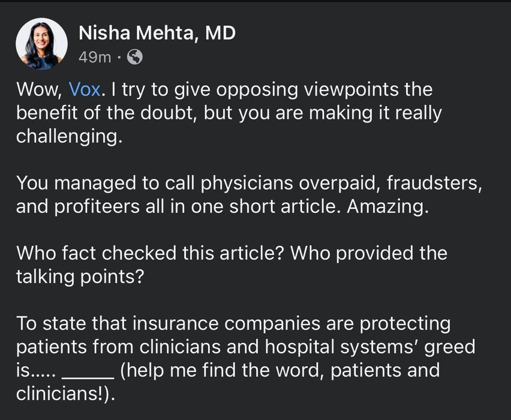
Task: Select the word 'Wow,' opening the post
Action: coord(40,89)
